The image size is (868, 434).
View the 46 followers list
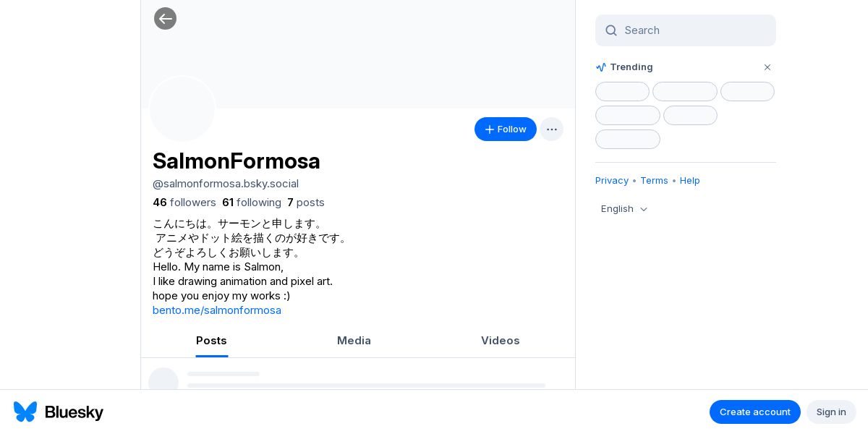point(184,203)
